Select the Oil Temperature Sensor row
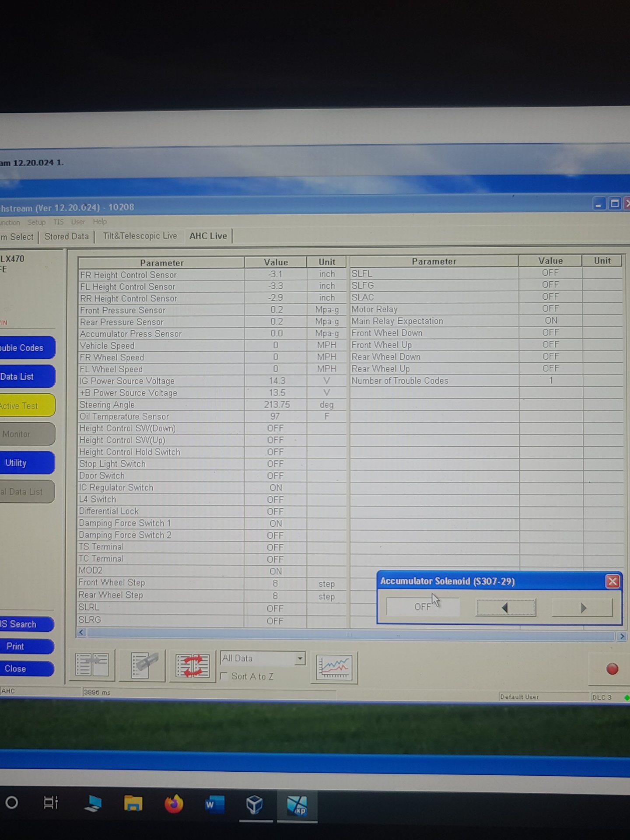Viewport: 630px width, 840px height. pyautogui.click(x=212, y=416)
